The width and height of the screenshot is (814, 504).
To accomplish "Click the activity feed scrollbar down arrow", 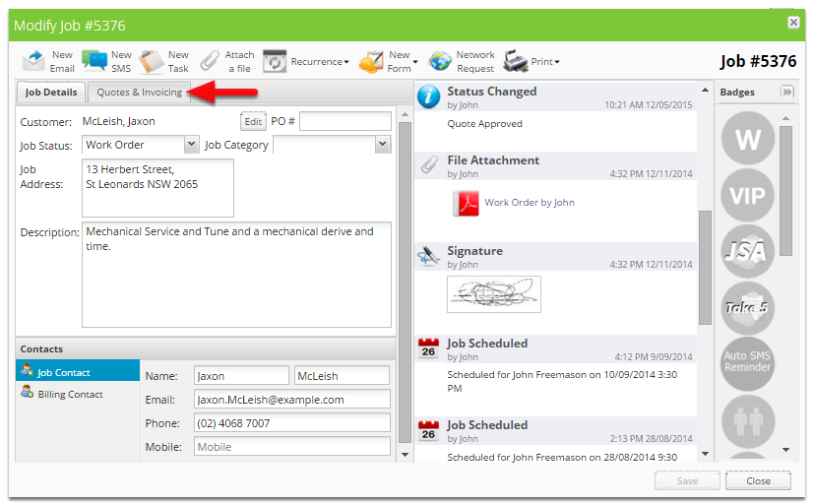I will coord(705,454).
